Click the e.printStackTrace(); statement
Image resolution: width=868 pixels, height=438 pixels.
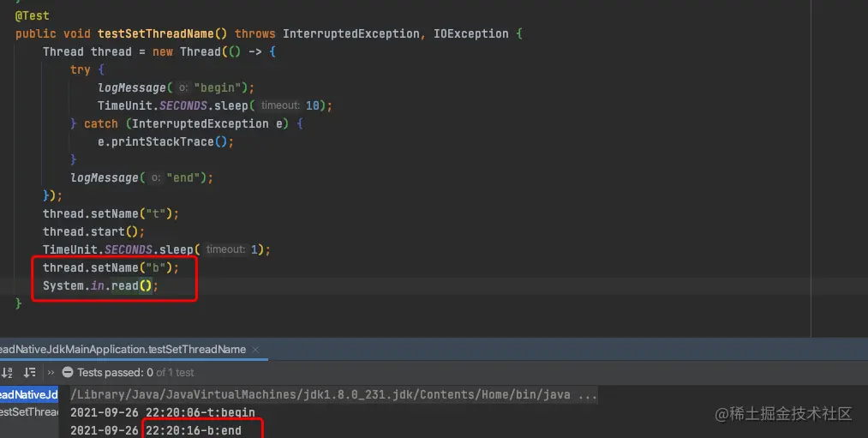pyautogui.click(x=165, y=141)
